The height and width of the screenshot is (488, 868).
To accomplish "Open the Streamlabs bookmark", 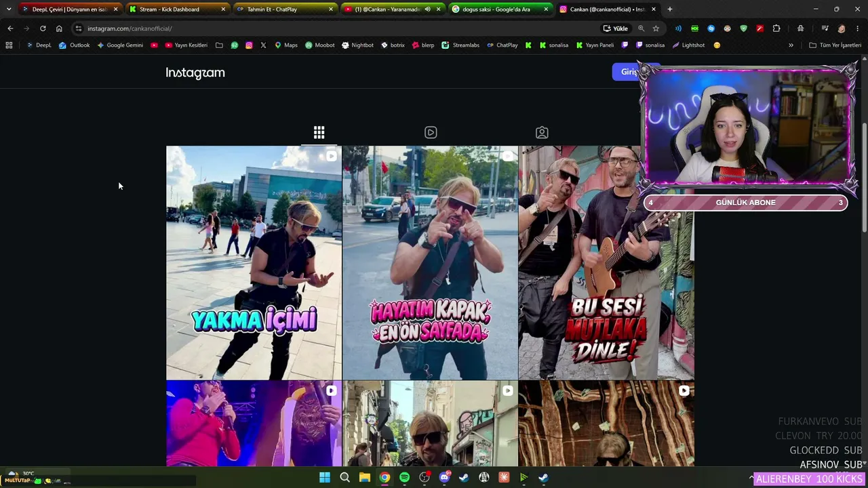I will pos(460,45).
